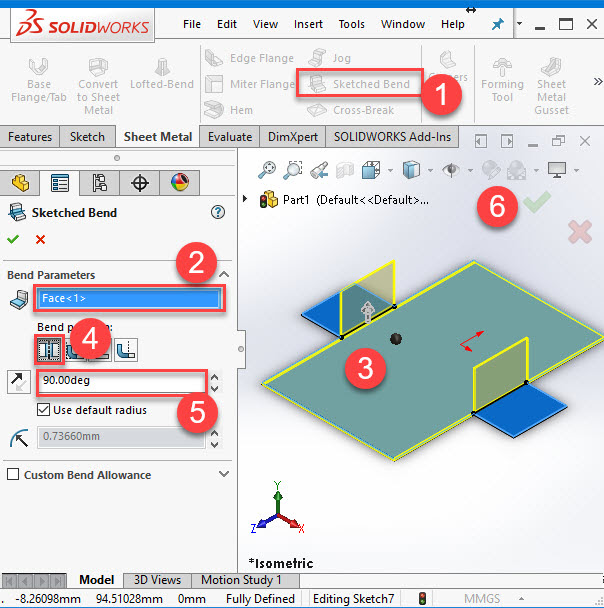
Task: Pin the SOLIDWORKS menu bar
Action: point(497,24)
